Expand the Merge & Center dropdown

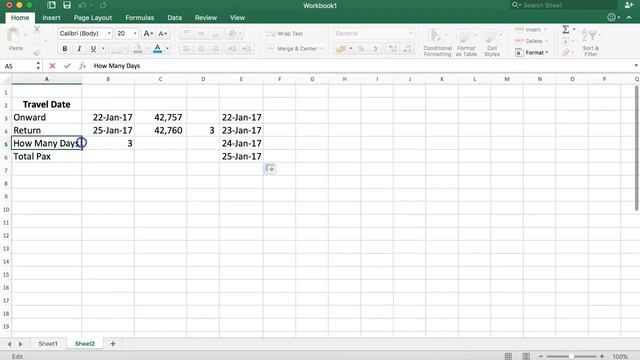(x=322, y=49)
